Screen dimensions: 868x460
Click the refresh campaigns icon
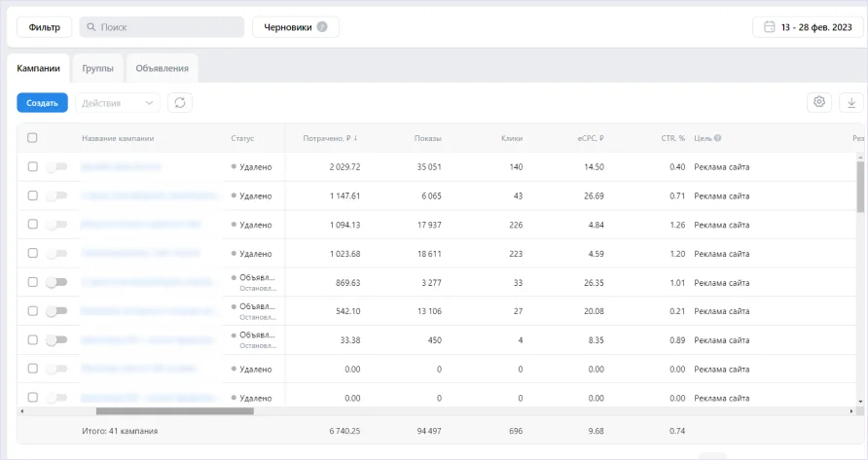tap(180, 103)
